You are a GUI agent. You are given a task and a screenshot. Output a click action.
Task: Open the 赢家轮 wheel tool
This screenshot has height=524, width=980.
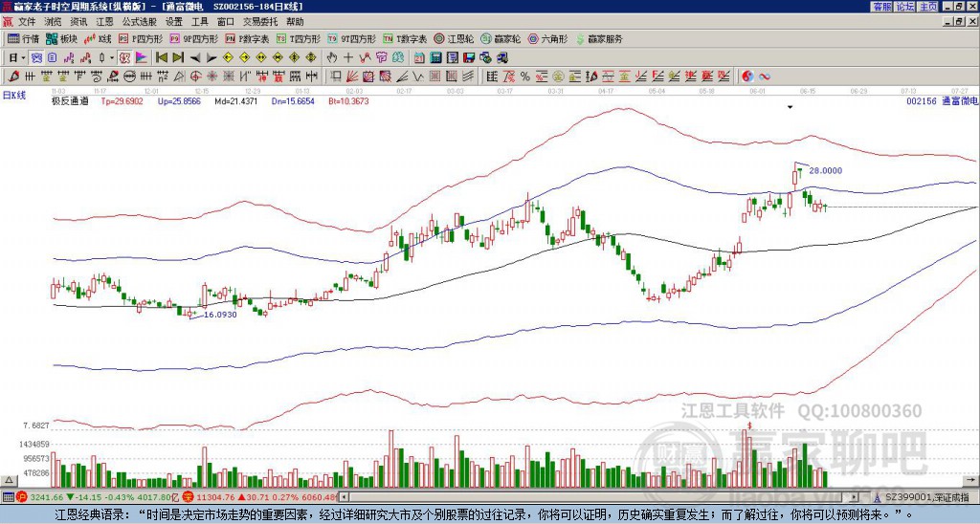pos(501,38)
